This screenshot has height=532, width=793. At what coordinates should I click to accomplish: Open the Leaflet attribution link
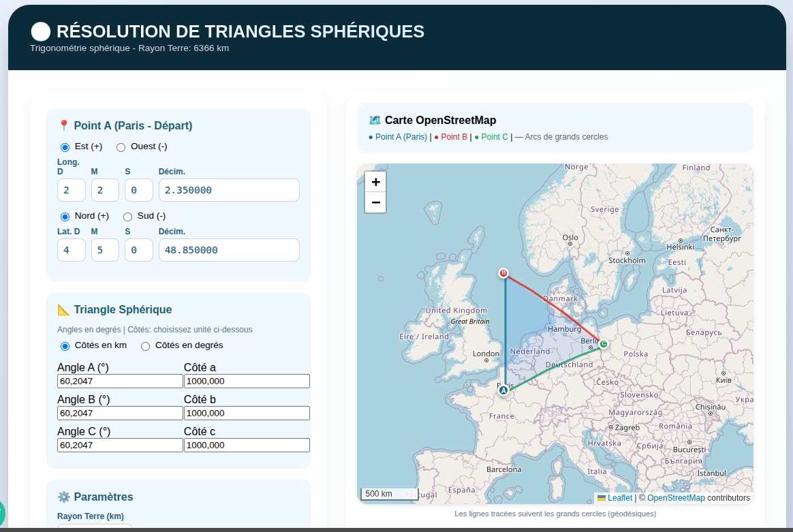(620, 498)
